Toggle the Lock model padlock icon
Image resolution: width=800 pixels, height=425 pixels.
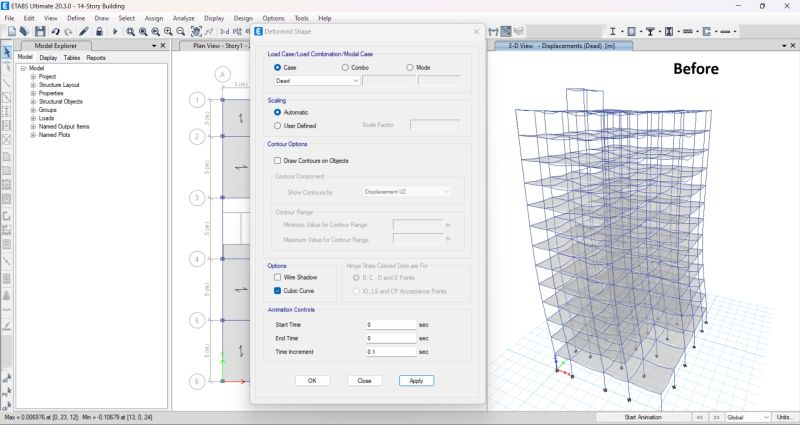[x=99, y=32]
